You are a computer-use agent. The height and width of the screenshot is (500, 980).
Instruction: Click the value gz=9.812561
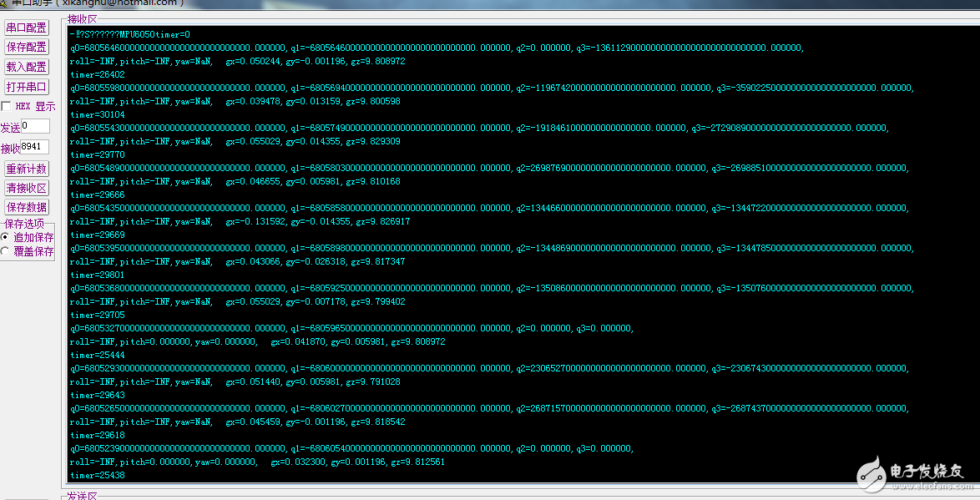click(x=416, y=462)
